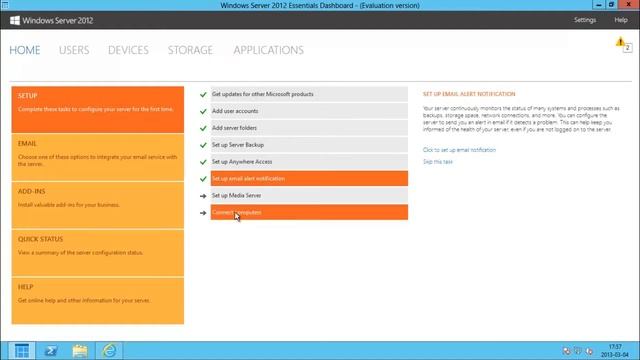Select Set up email alert notification task
The image size is (640, 360).
[x=309, y=179]
